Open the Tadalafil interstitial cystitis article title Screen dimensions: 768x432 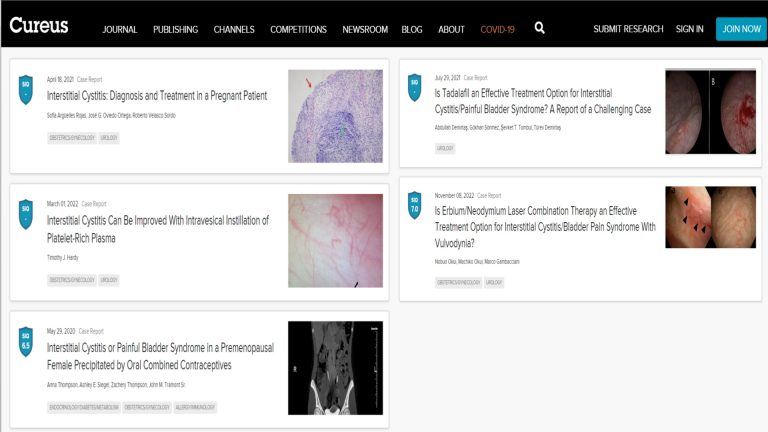(544, 101)
